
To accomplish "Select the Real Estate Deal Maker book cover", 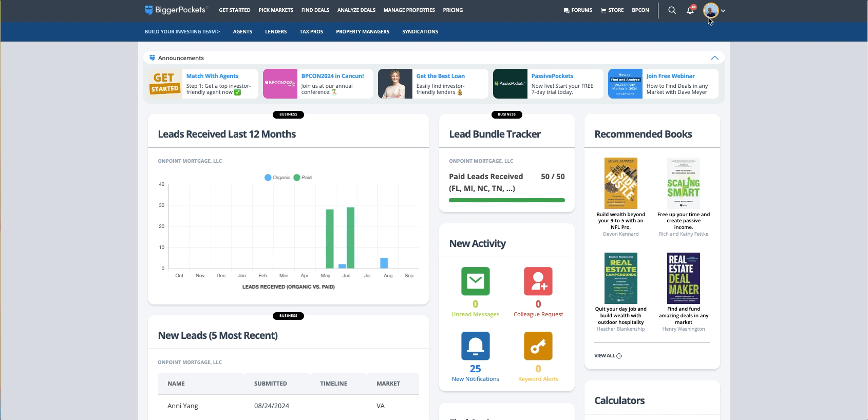I will pyautogui.click(x=683, y=278).
